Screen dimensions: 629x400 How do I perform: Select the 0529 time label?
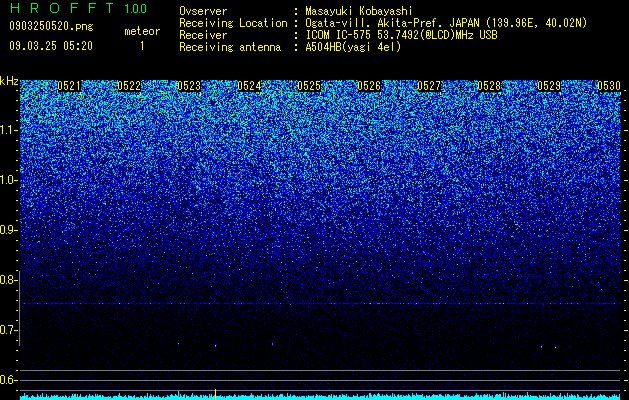(549, 86)
